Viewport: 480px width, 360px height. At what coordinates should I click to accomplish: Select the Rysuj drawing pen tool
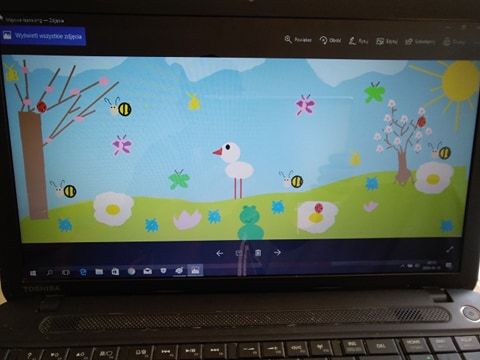[352, 41]
